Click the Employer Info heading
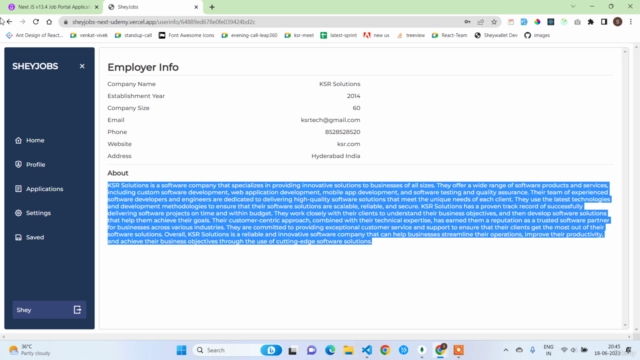The height and width of the screenshot is (360, 640). click(143, 67)
